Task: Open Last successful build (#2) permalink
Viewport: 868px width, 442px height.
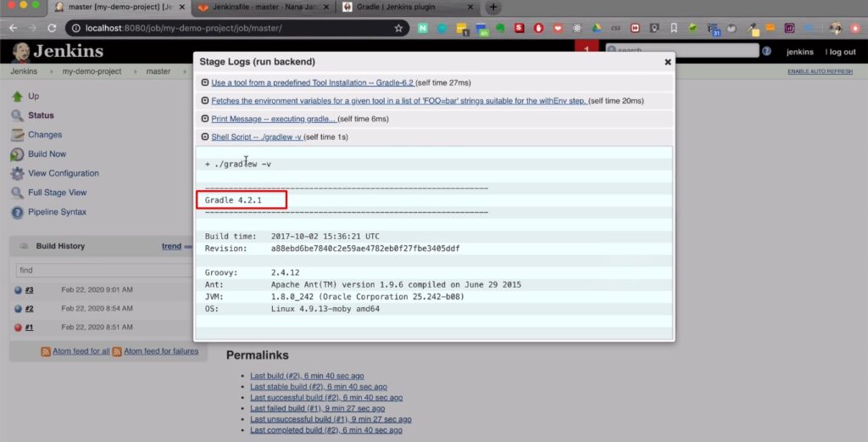Action: pos(326,398)
